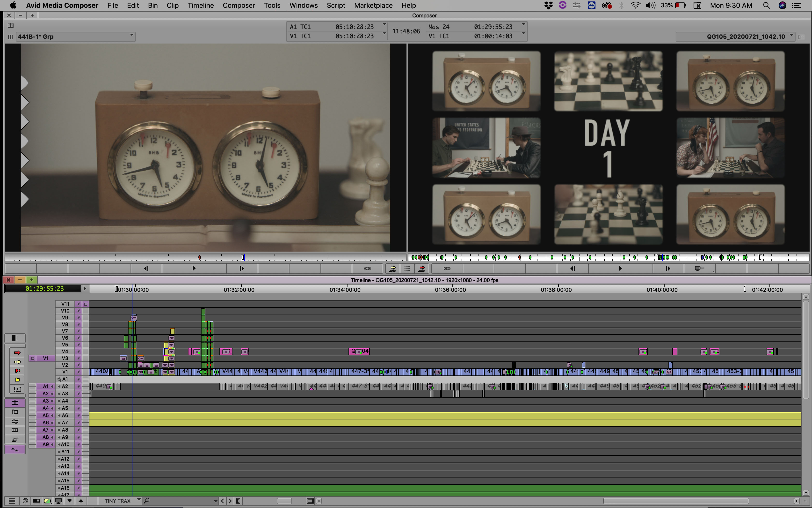The image size is (812, 508).
Task: Open Spotlight search in the menu bar
Action: point(766,5)
